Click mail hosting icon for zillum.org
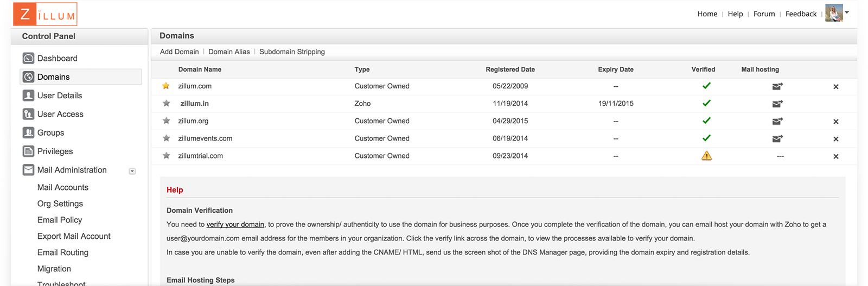The image size is (868, 286). click(x=777, y=121)
